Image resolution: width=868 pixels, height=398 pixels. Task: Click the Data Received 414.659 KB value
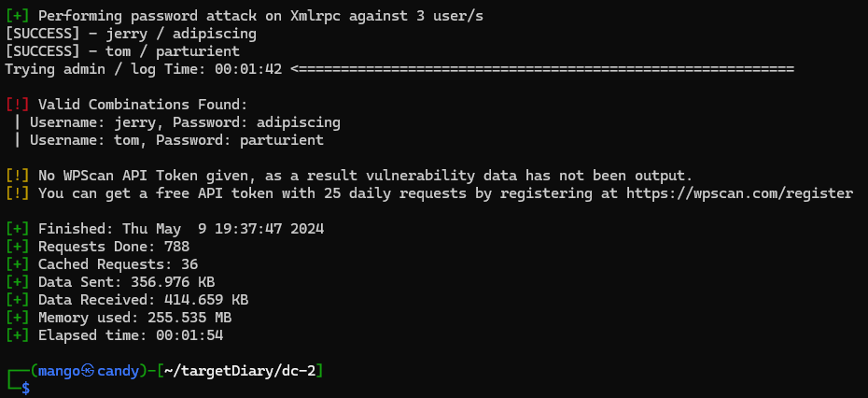click(x=206, y=300)
